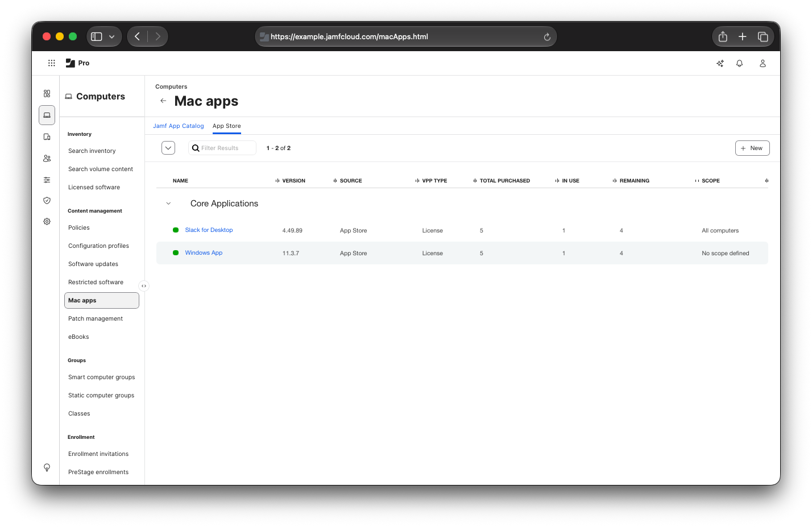Open PreStage enrollments

click(x=98, y=472)
